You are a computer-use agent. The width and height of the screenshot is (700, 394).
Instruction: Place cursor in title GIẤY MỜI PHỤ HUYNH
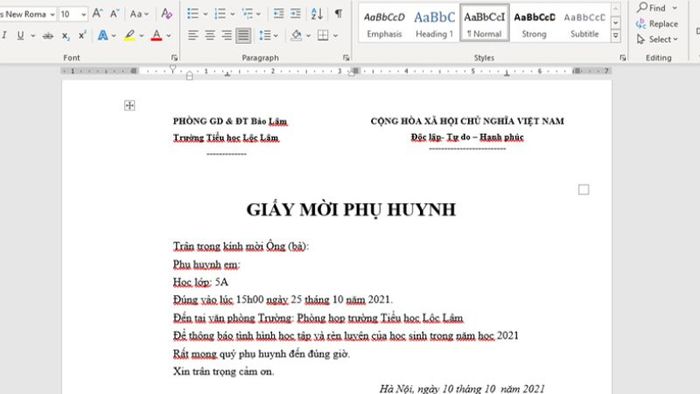pyautogui.click(x=351, y=210)
